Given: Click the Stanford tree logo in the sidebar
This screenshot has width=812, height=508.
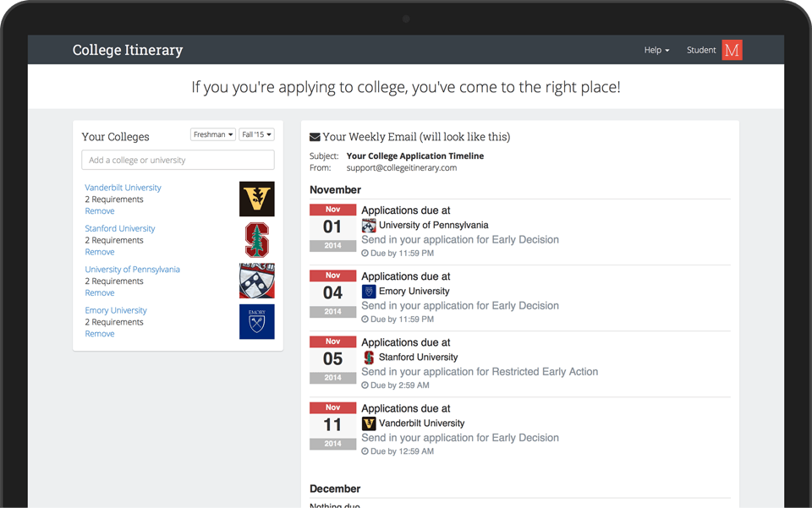Looking at the screenshot, I should point(256,240).
